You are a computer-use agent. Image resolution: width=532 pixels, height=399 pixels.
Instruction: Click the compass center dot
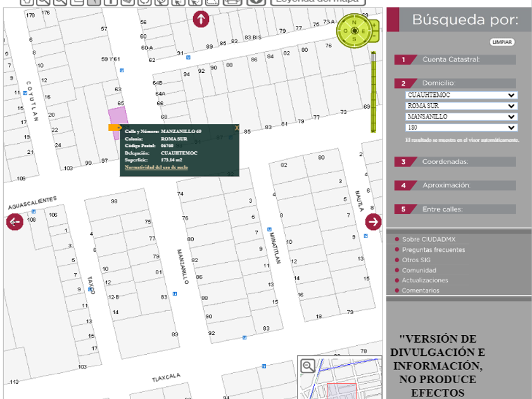tap(355, 31)
